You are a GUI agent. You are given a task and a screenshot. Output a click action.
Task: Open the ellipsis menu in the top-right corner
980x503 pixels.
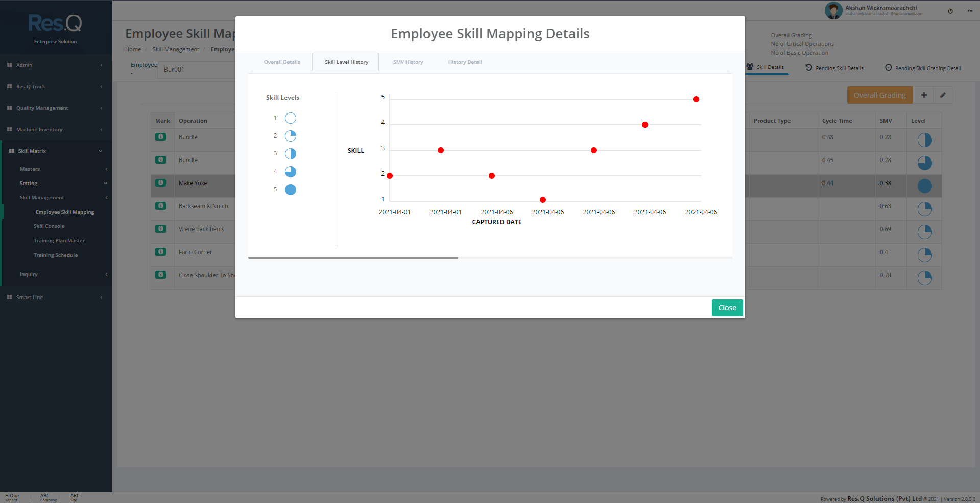pyautogui.click(x=969, y=11)
